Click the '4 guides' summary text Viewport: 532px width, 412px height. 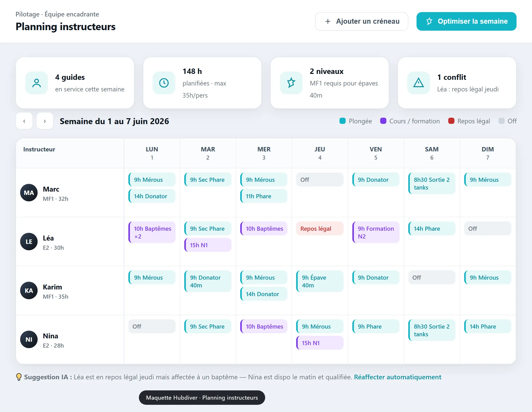pyautogui.click(x=70, y=77)
